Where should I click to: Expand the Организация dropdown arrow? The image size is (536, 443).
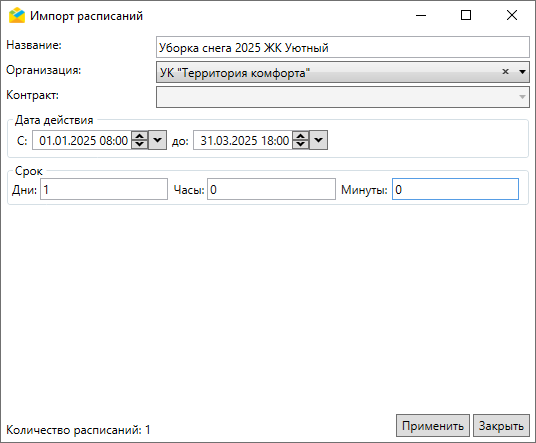coord(522,72)
